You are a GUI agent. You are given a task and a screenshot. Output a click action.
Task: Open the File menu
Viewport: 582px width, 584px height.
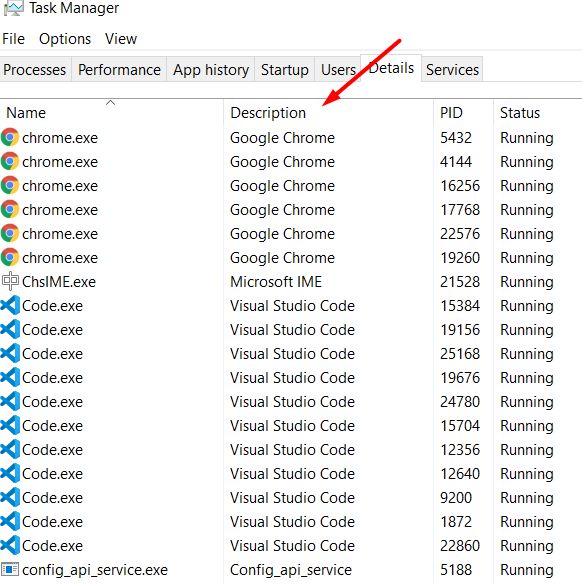click(x=13, y=39)
